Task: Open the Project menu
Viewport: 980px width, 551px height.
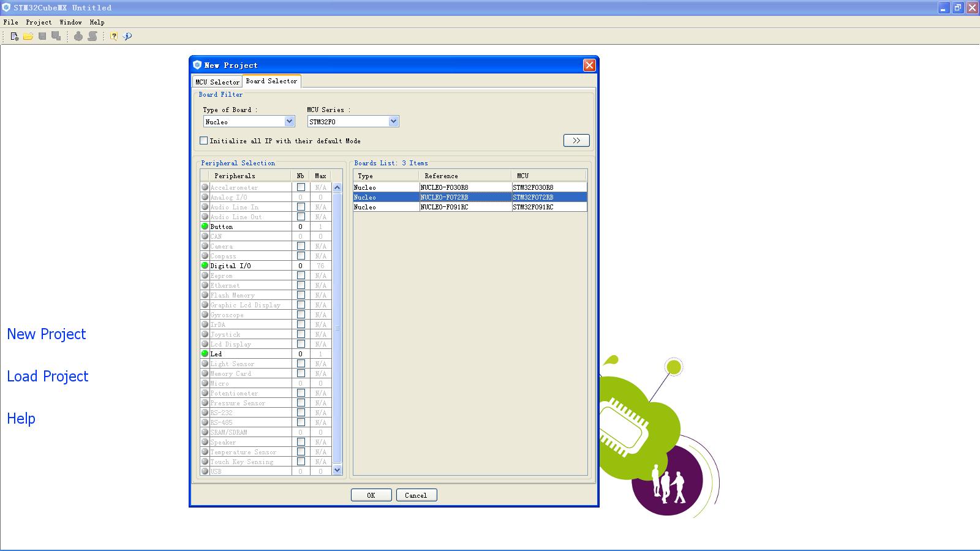Action: click(39, 22)
